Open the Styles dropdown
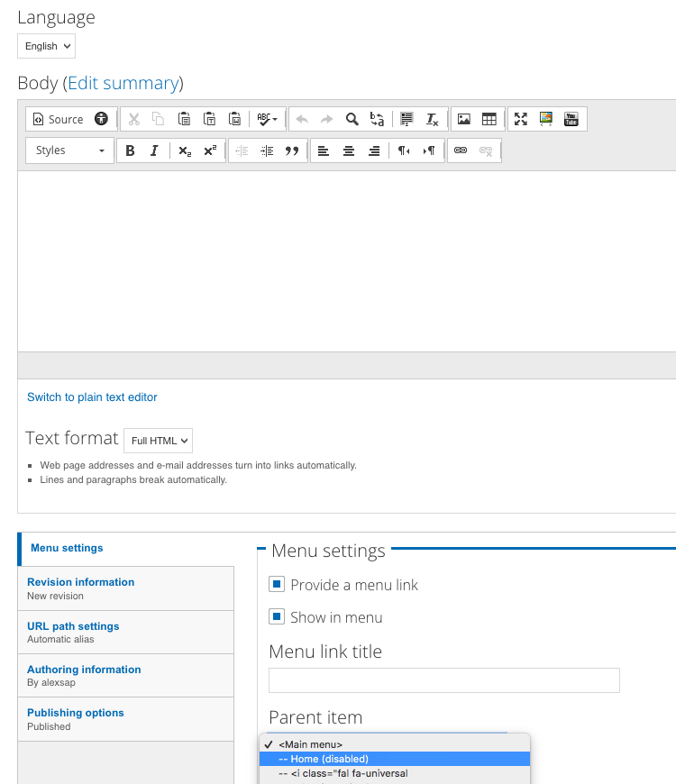 click(x=68, y=150)
